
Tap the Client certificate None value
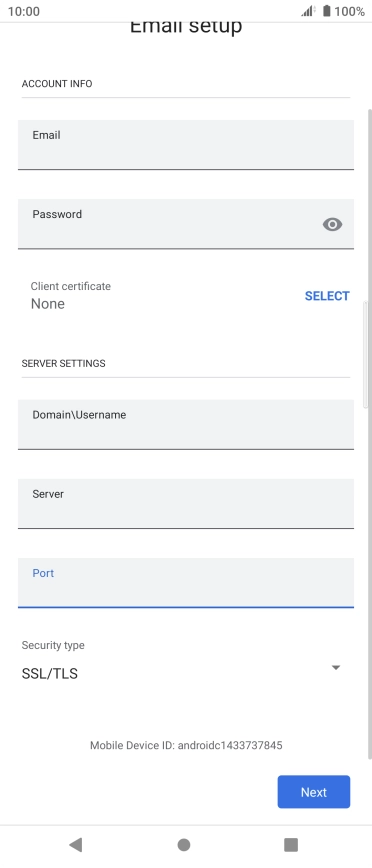coord(48,303)
